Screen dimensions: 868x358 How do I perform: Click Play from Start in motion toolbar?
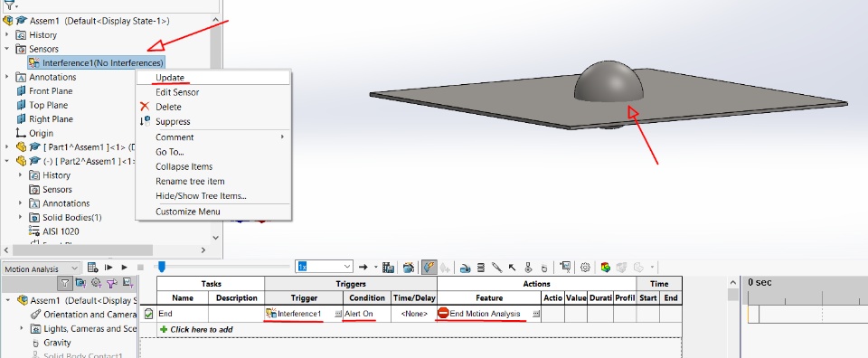(x=108, y=268)
